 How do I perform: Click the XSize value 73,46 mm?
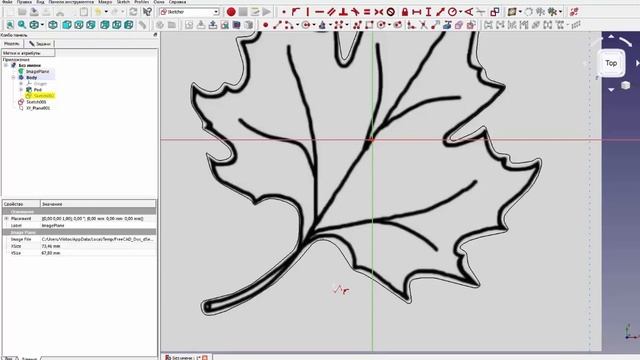(51, 246)
